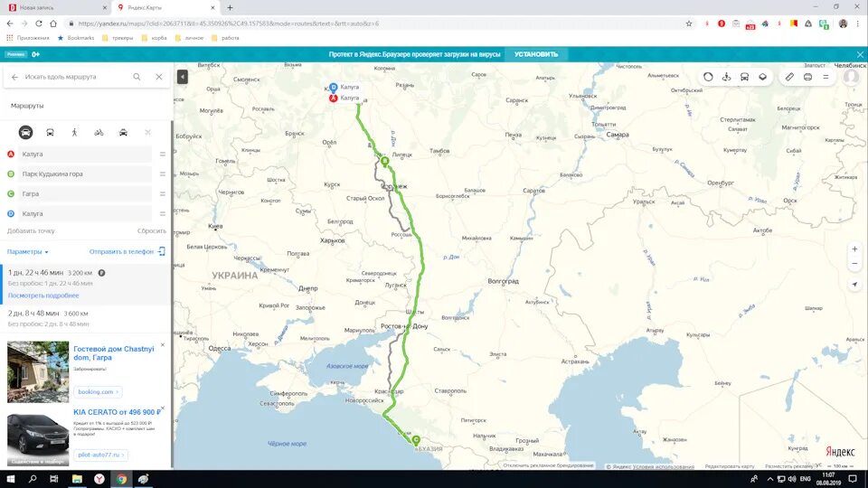868x488 pixels.
Task: Select bicycle routing mode icon
Action: (99, 132)
